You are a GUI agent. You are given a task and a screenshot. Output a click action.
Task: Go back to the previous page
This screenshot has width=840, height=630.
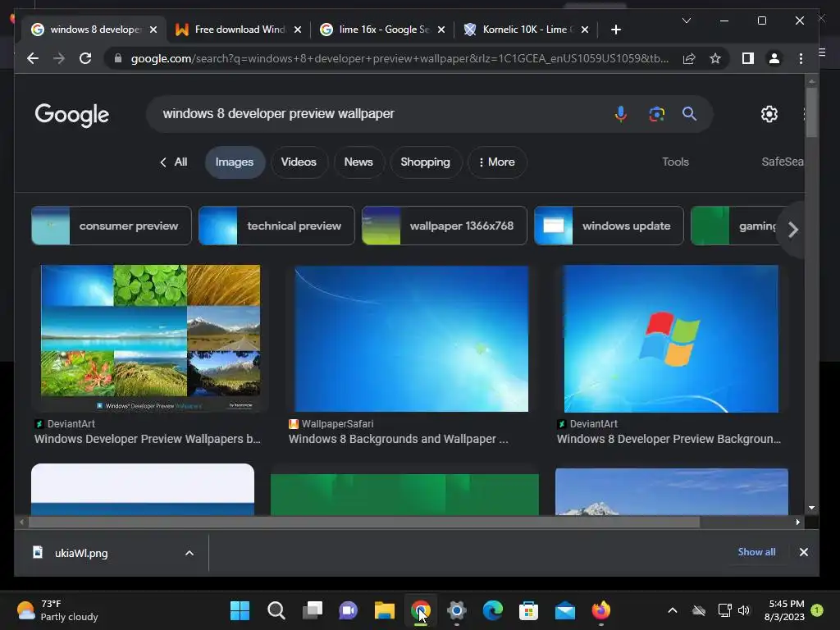pyautogui.click(x=33, y=58)
